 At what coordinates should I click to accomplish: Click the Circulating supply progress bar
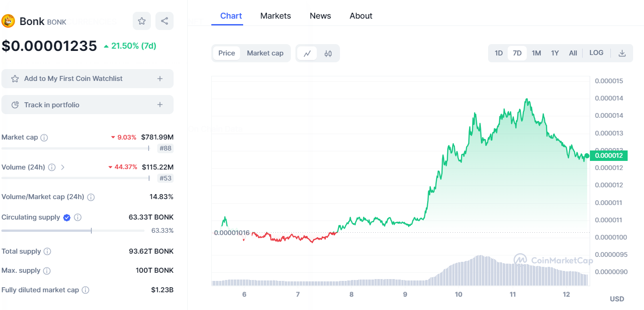pos(73,230)
